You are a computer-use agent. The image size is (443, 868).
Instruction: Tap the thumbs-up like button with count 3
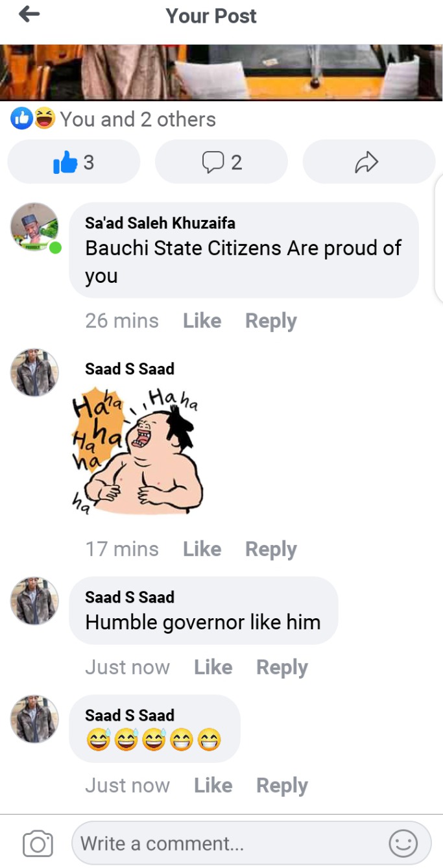pyautogui.click(x=73, y=162)
